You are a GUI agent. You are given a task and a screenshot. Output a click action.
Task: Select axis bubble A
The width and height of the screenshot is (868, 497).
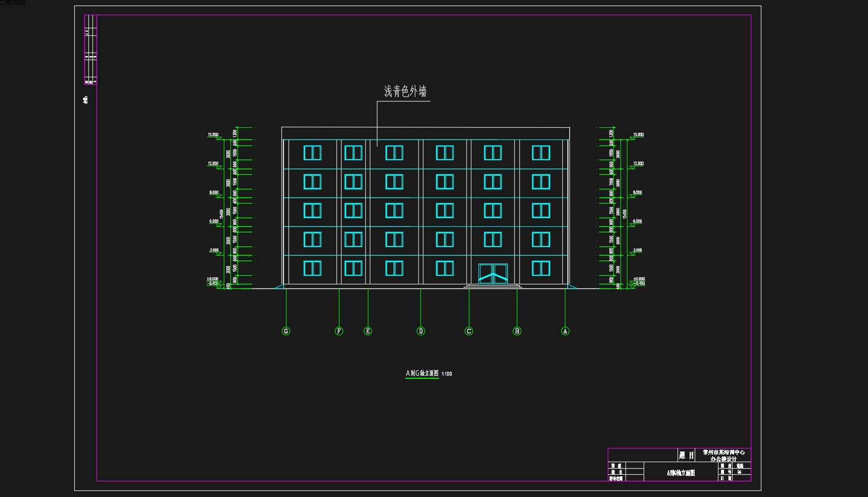[x=565, y=331]
